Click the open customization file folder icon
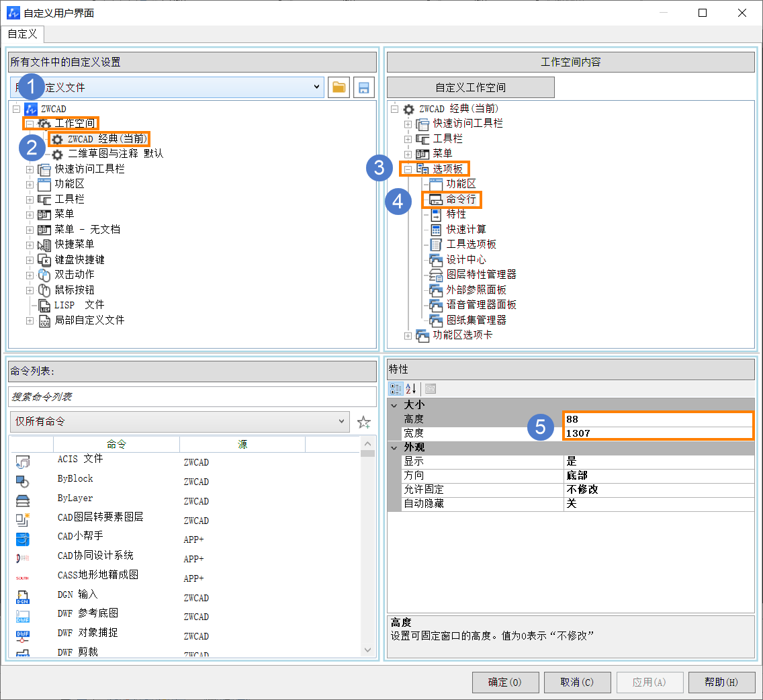Viewport: 763px width, 700px height. [339, 87]
